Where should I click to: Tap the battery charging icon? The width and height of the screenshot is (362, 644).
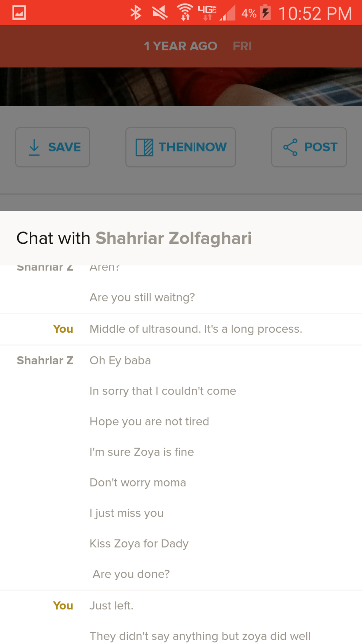(x=266, y=13)
